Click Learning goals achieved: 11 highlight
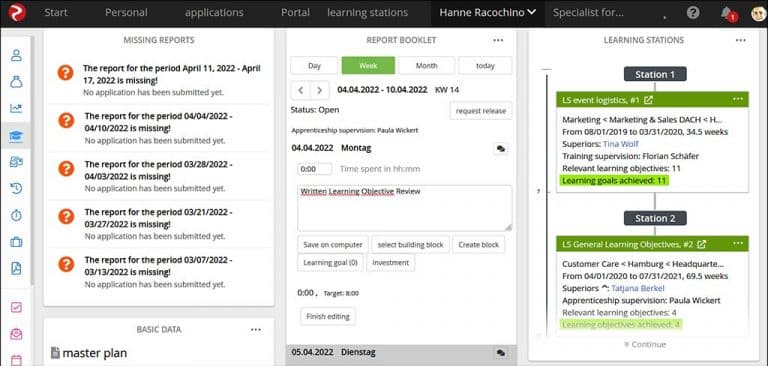 coord(614,181)
